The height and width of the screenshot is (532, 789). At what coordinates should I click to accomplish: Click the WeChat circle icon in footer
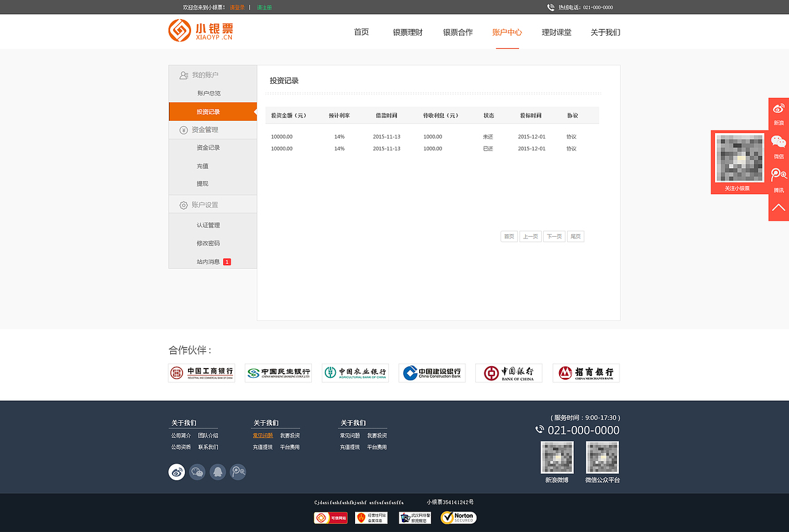(x=197, y=472)
